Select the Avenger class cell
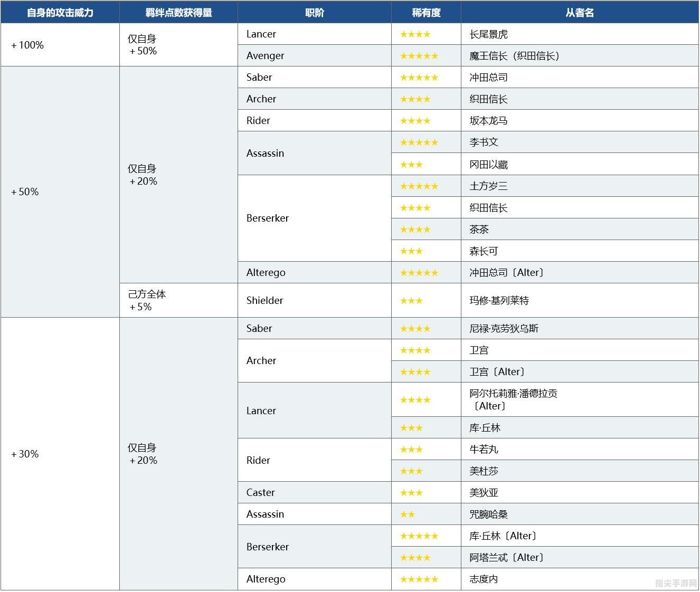This screenshot has height=592, width=700. coord(315,55)
